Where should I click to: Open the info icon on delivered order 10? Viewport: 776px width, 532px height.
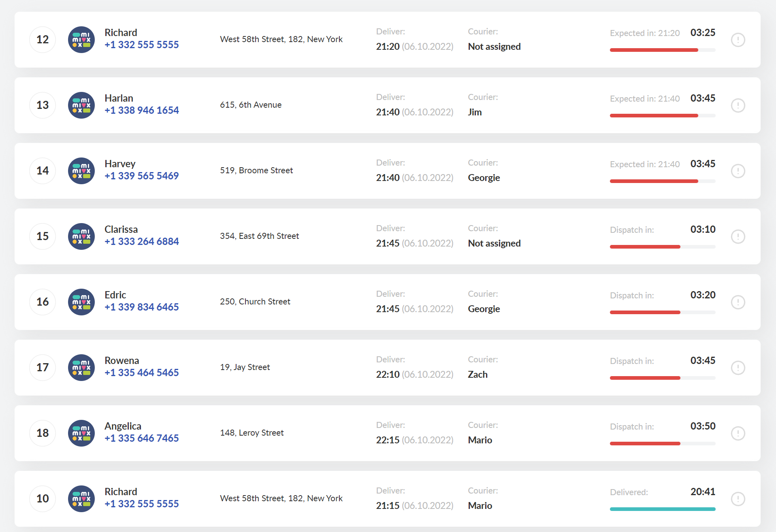(738, 499)
